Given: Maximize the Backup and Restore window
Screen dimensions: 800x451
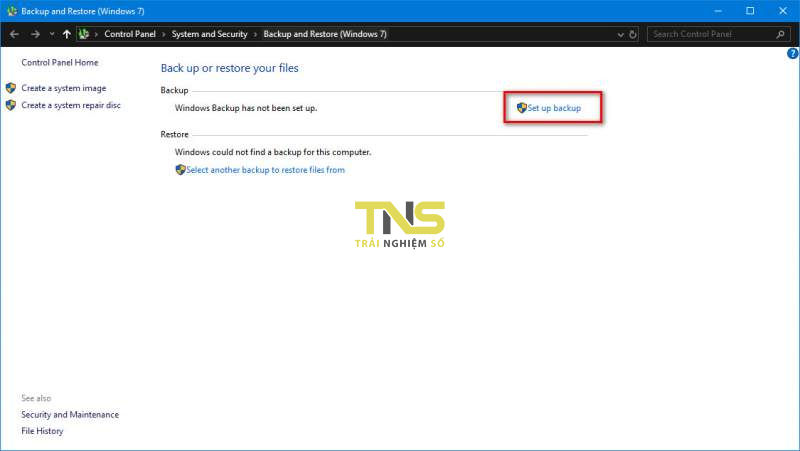Looking at the screenshot, I should click(750, 11).
